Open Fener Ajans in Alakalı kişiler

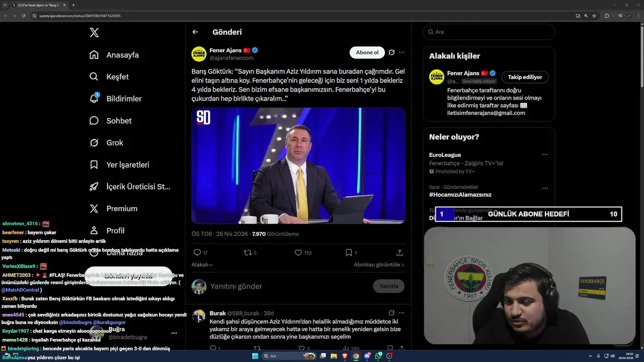click(x=462, y=73)
